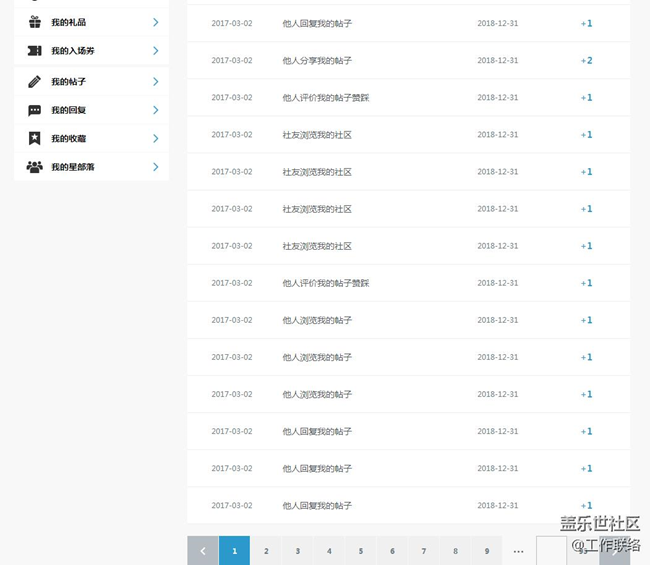Jump to page 6
Screen dimensions: 650x565
pos(392,550)
